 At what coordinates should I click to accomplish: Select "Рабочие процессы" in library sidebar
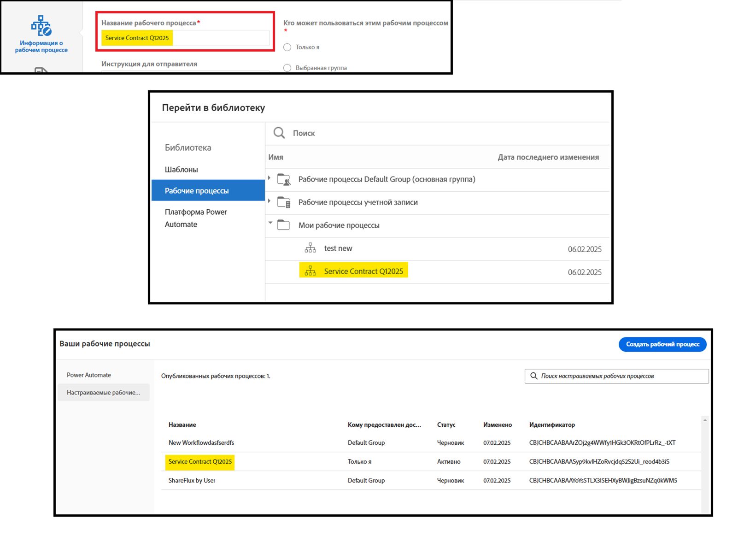coord(208,190)
